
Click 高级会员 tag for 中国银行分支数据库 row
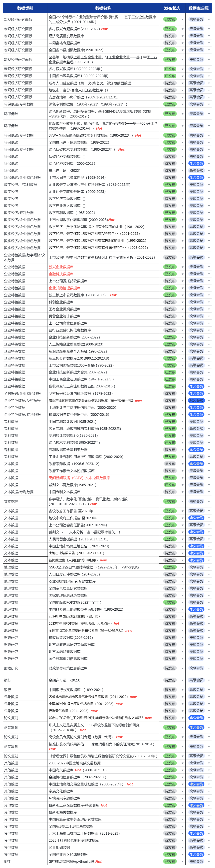tap(196, 690)
